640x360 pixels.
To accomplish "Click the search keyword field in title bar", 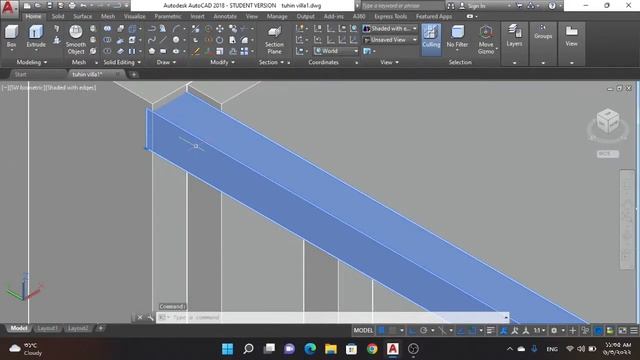I will point(403,6).
